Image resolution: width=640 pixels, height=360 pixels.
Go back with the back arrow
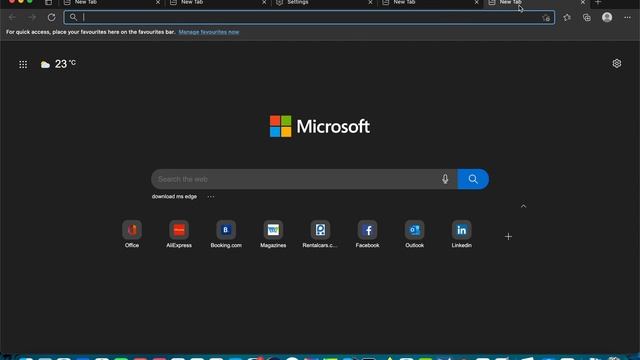coord(12,17)
